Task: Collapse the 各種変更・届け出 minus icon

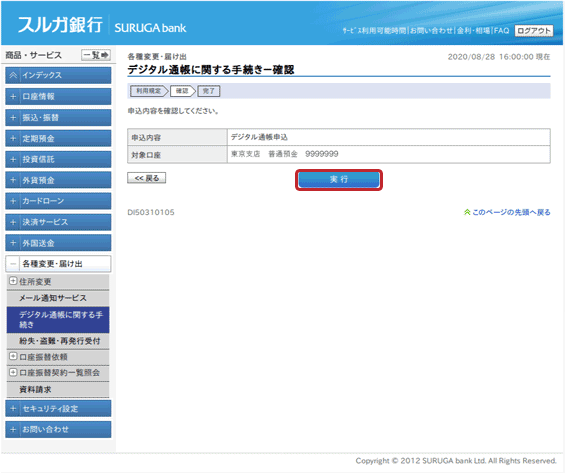Action: pos(13,264)
